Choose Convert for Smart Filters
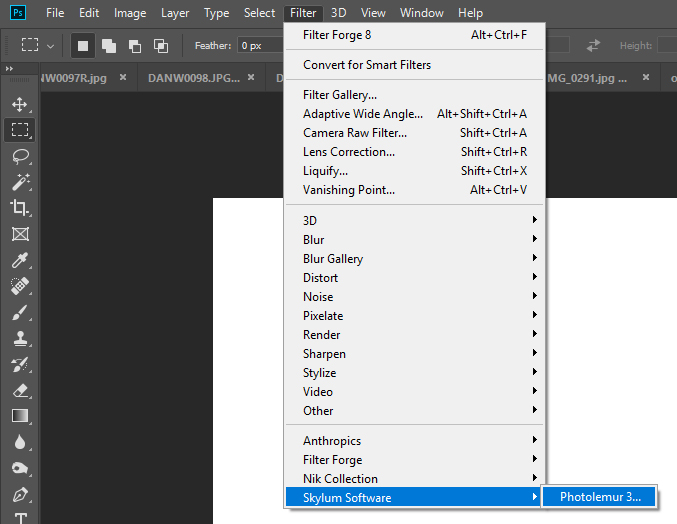677x524 pixels. [x=414, y=65]
